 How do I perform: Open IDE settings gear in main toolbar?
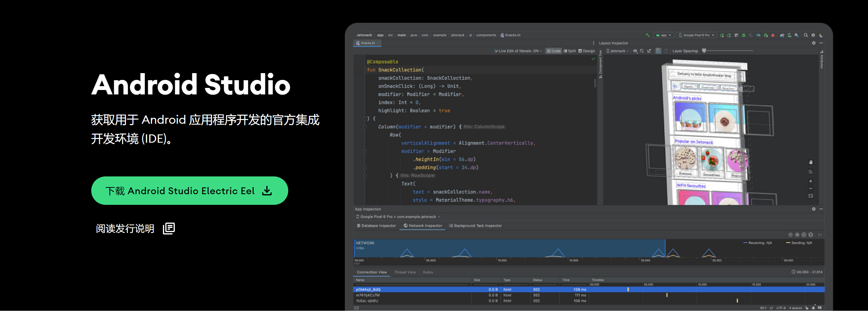pos(813,35)
